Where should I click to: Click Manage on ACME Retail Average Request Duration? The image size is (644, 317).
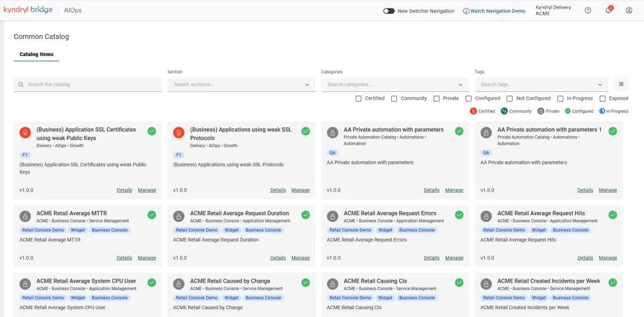tap(301, 258)
